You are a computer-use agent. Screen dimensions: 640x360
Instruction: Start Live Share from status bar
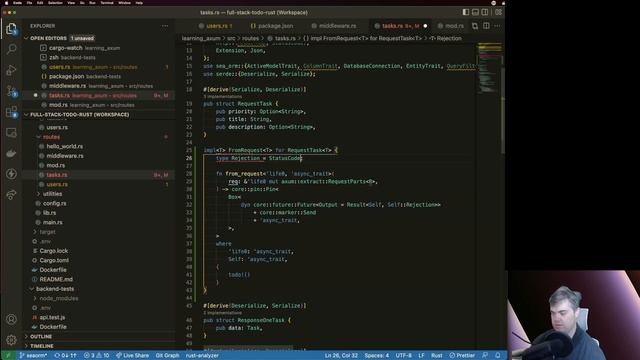pos(132,356)
